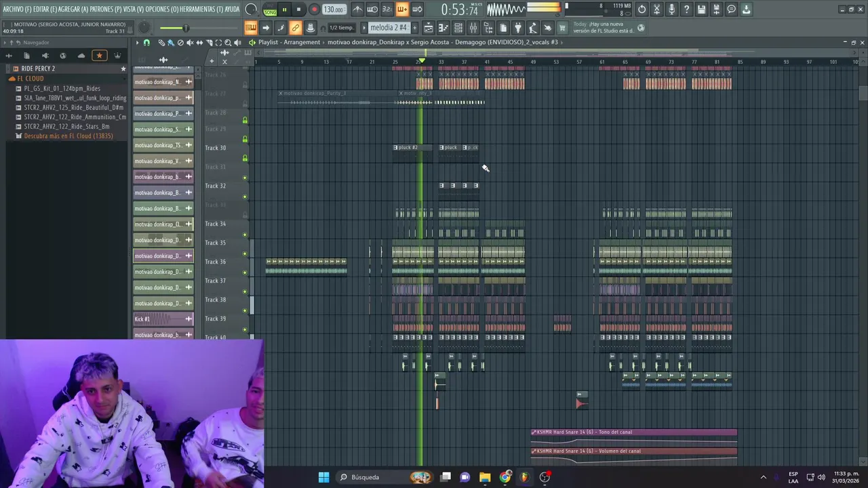The image size is (868, 488).
Task: Click the metronome icon in the top toolbar
Action: tap(357, 9)
